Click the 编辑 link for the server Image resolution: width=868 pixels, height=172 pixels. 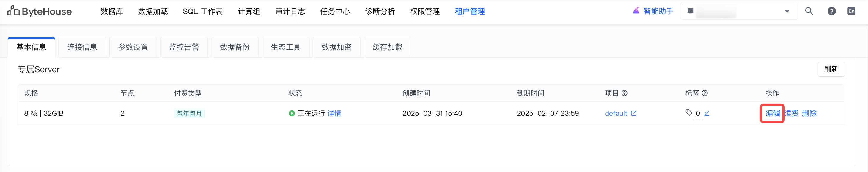click(x=772, y=113)
